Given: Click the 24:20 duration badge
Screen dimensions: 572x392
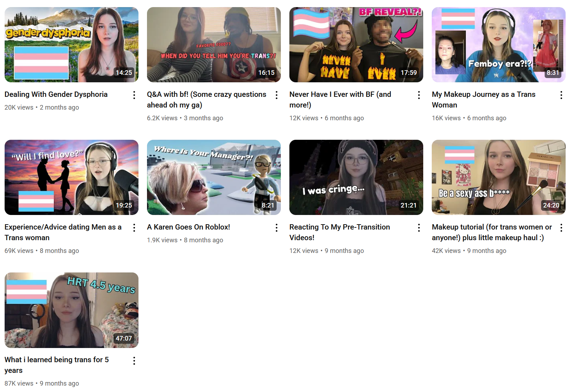Looking at the screenshot, I should click(551, 205).
